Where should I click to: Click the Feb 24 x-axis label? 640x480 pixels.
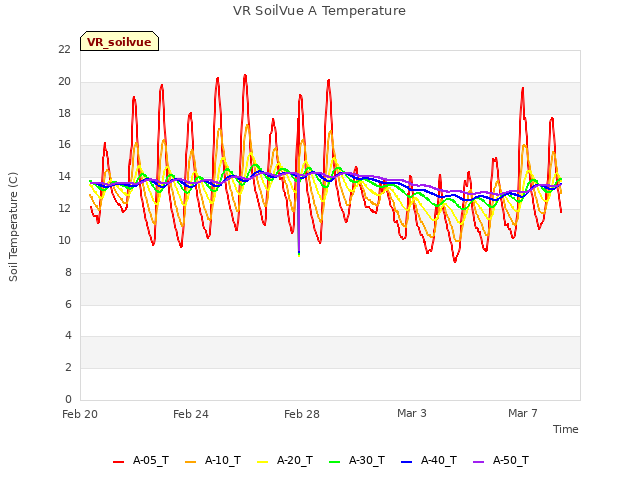tap(191, 414)
